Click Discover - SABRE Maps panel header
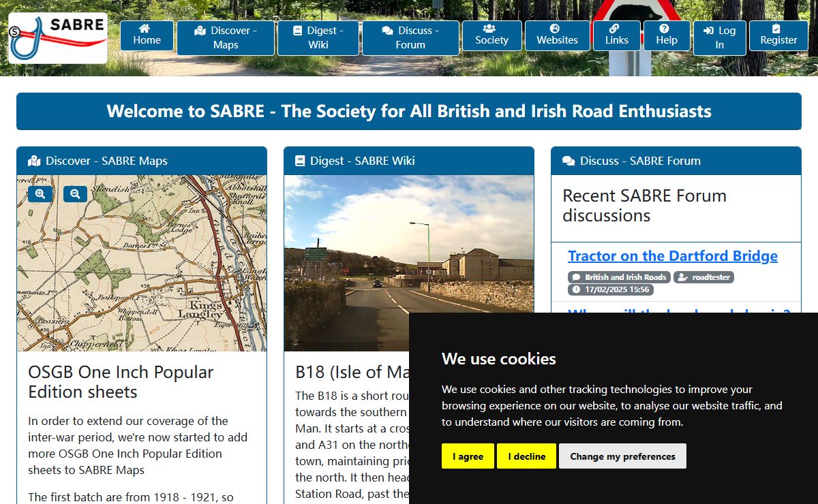The height and width of the screenshot is (504, 818). click(x=142, y=161)
